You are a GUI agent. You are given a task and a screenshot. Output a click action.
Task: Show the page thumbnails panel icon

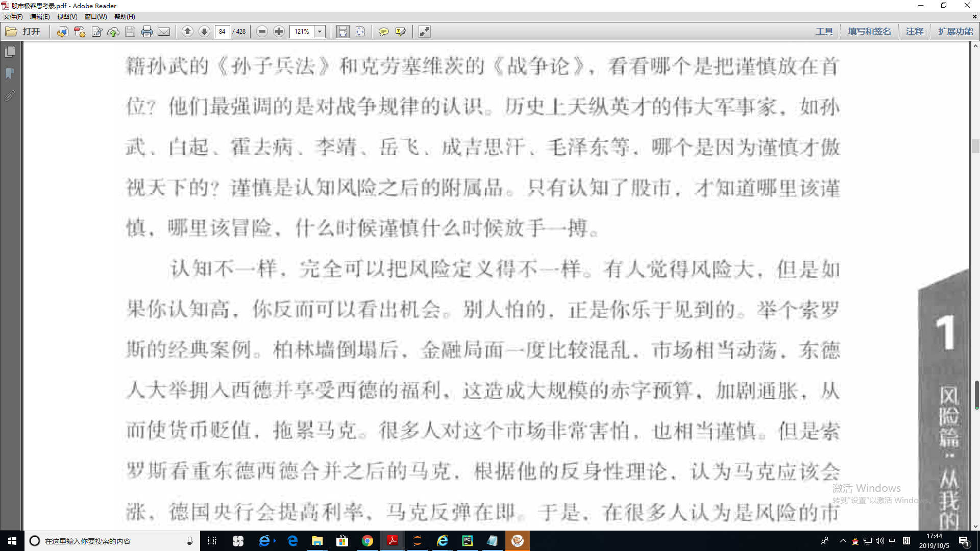click(10, 52)
